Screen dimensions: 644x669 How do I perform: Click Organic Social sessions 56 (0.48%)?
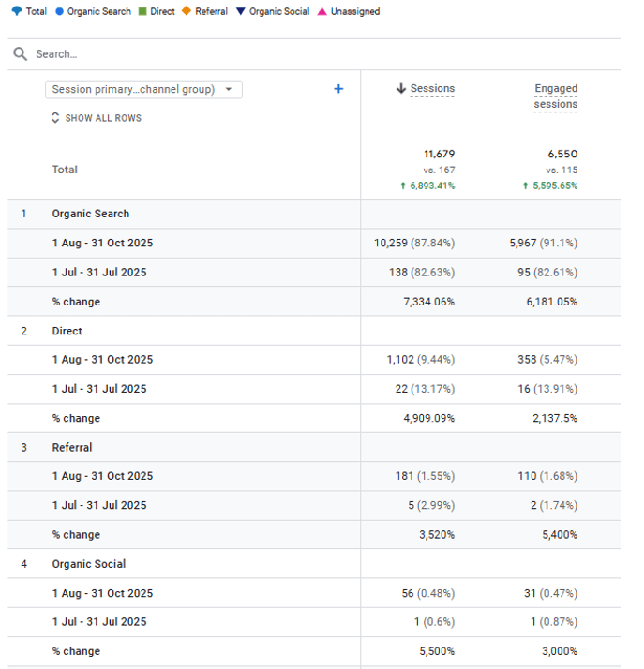coord(428,593)
